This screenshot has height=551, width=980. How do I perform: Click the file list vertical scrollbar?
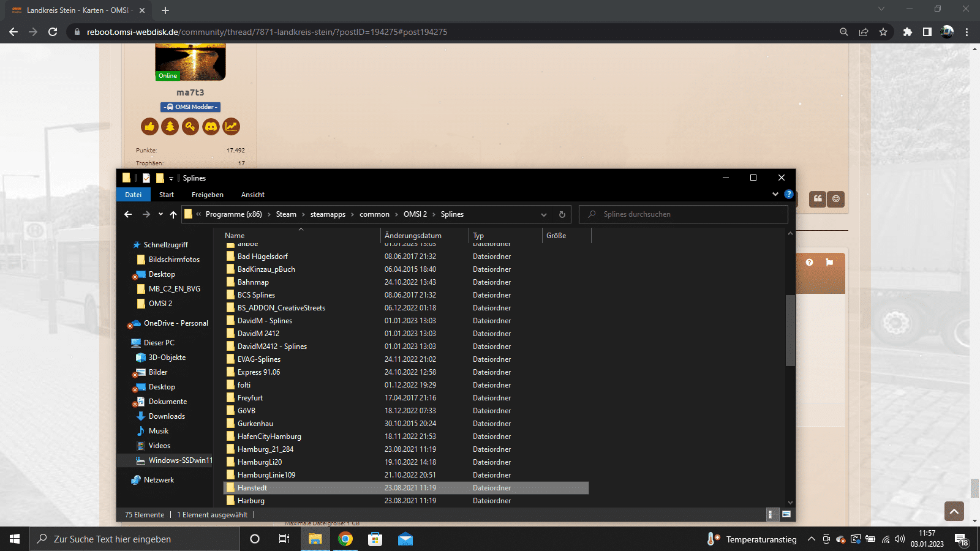pos(790,331)
